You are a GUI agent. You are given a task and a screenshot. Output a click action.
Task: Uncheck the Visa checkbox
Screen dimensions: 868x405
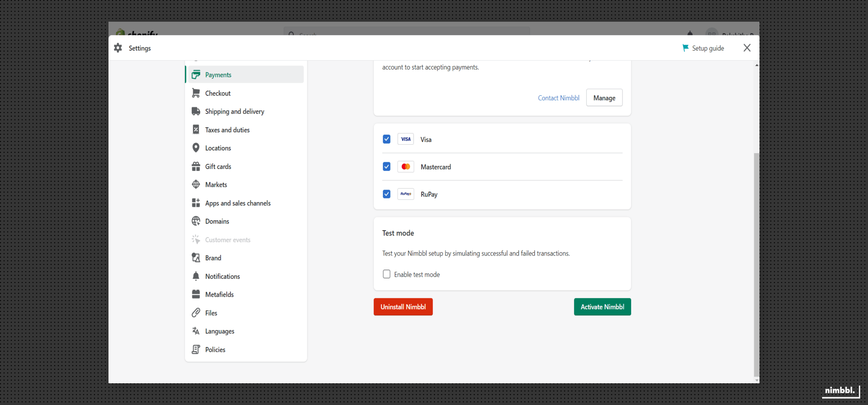tap(387, 139)
